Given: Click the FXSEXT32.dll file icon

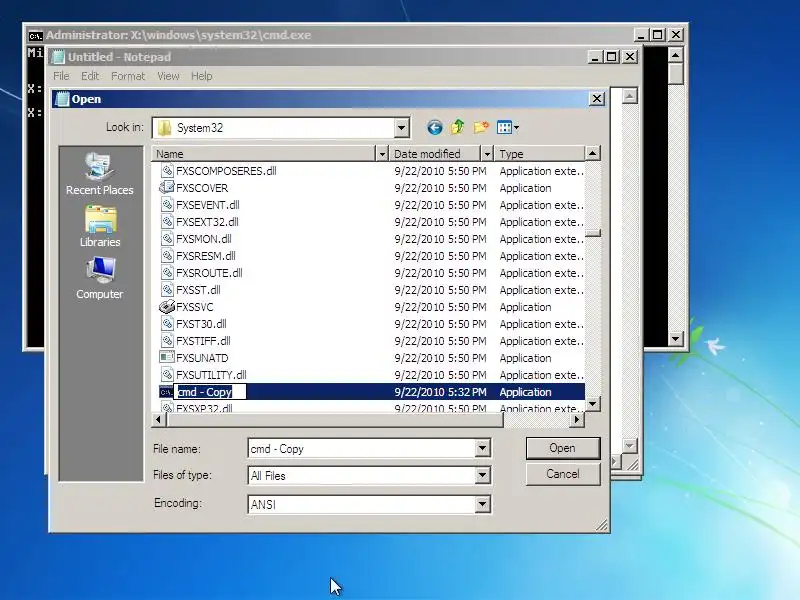Looking at the screenshot, I should (x=167, y=221).
